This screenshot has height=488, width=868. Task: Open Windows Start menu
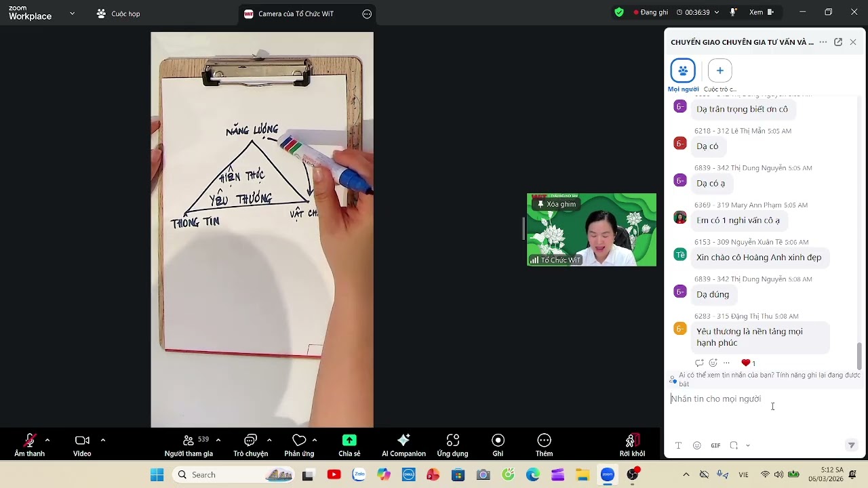pos(157,474)
